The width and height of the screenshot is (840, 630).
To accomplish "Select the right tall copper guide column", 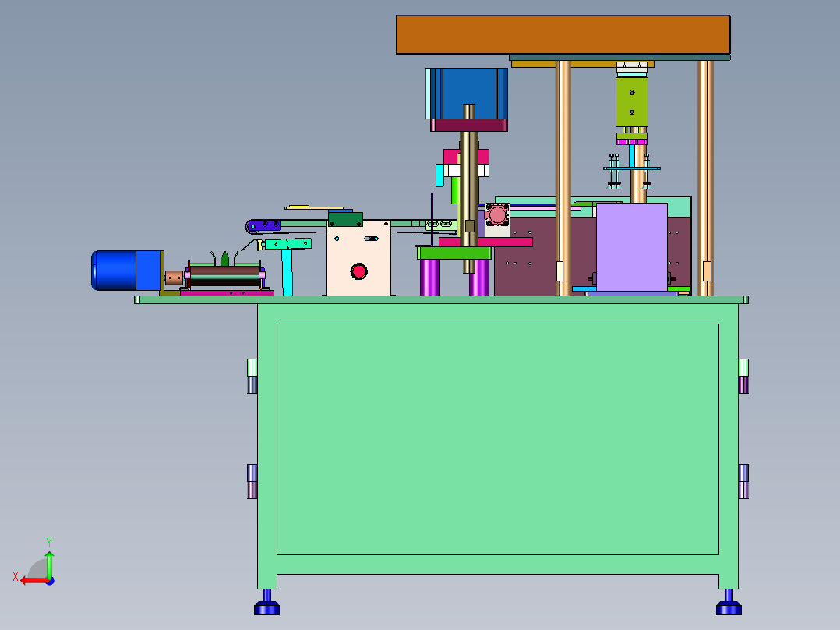I will 705,178.
